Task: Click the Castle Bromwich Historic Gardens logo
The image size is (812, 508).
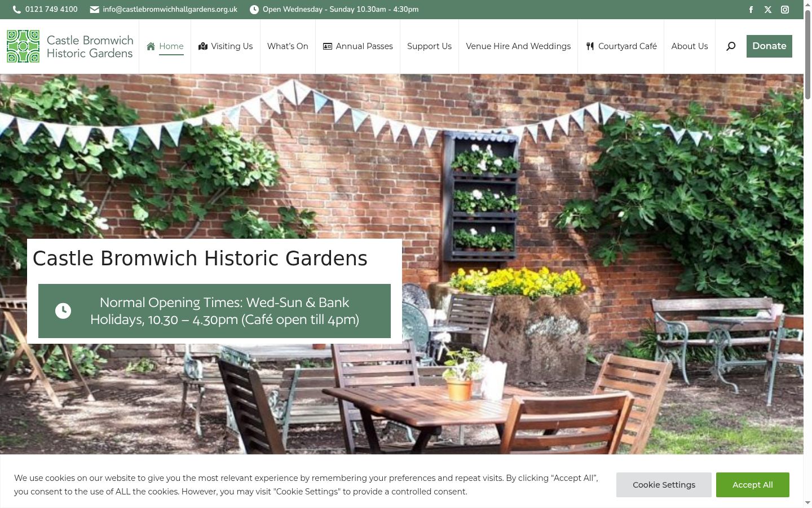Action: [70, 46]
